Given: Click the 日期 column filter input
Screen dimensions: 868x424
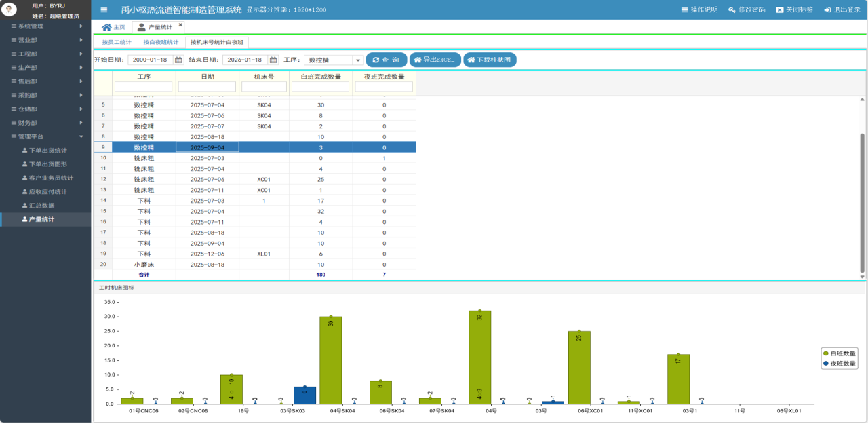Looking at the screenshot, I should click(207, 87).
